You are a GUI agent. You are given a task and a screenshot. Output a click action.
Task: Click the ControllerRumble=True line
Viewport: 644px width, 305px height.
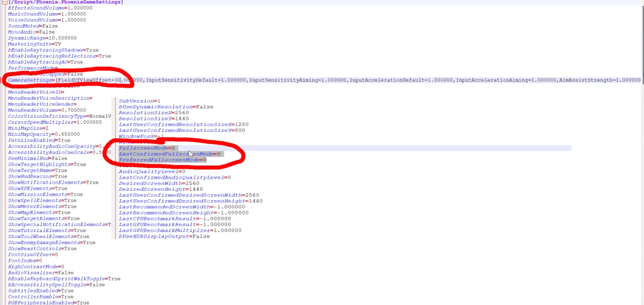pos(41,298)
